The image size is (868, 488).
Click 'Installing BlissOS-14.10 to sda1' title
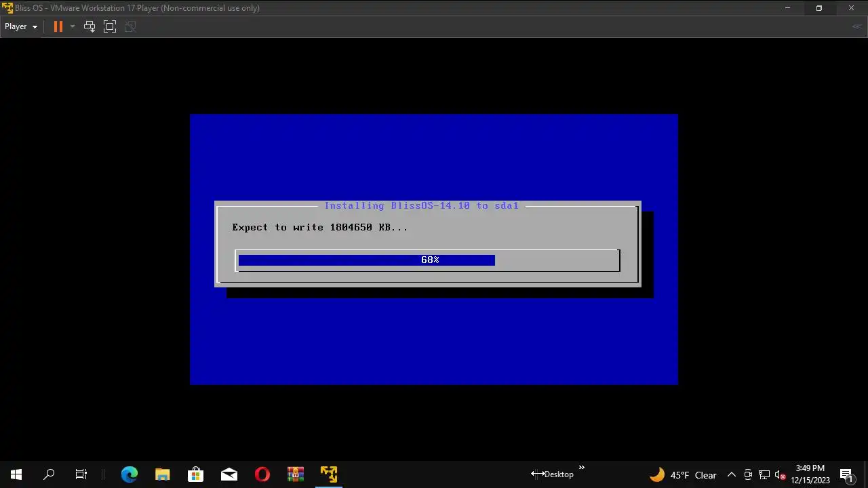pos(421,205)
